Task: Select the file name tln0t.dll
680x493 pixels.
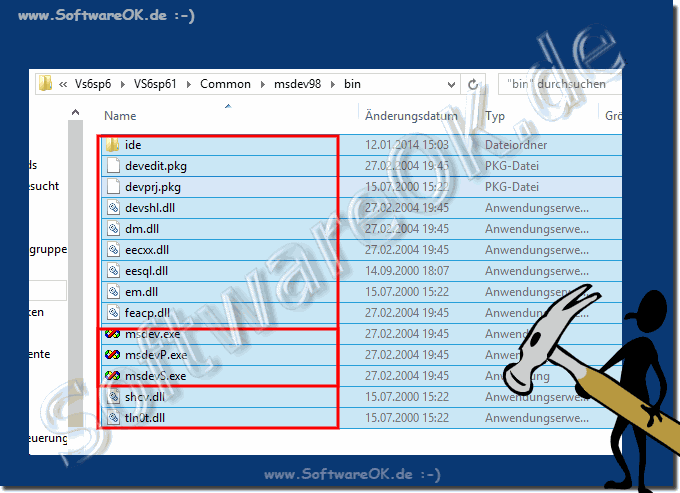Action: click(144, 418)
